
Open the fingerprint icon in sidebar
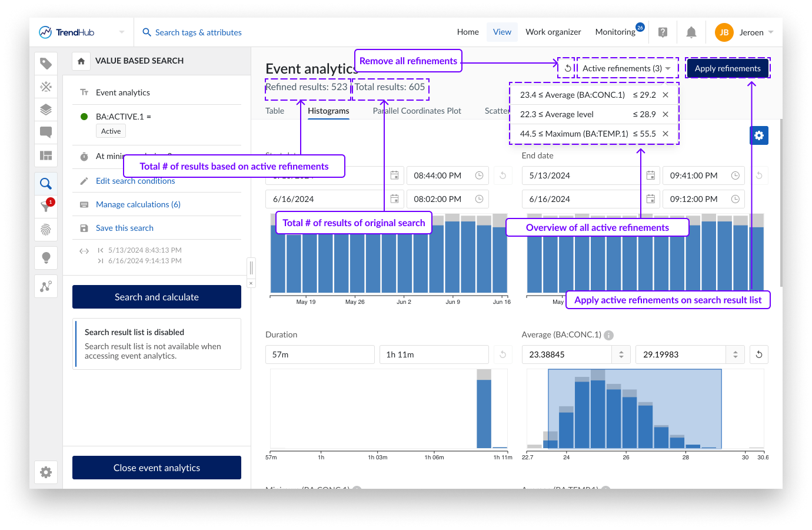pyautogui.click(x=46, y=230)
